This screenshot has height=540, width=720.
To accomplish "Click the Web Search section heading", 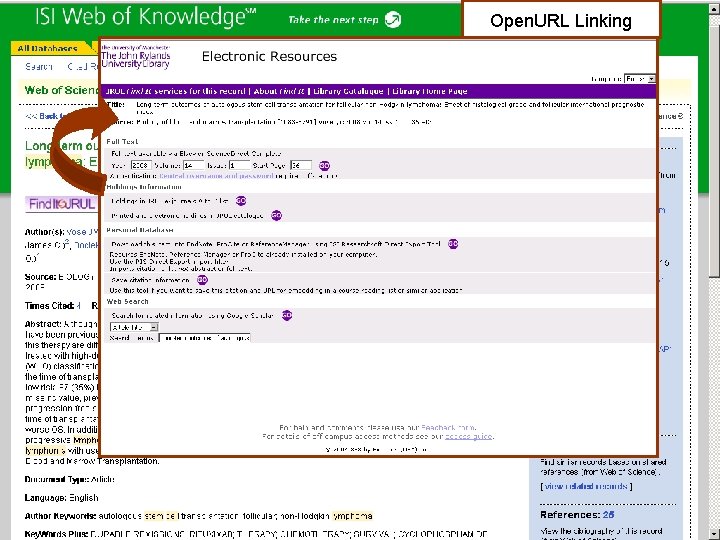I will coord(128,302).
